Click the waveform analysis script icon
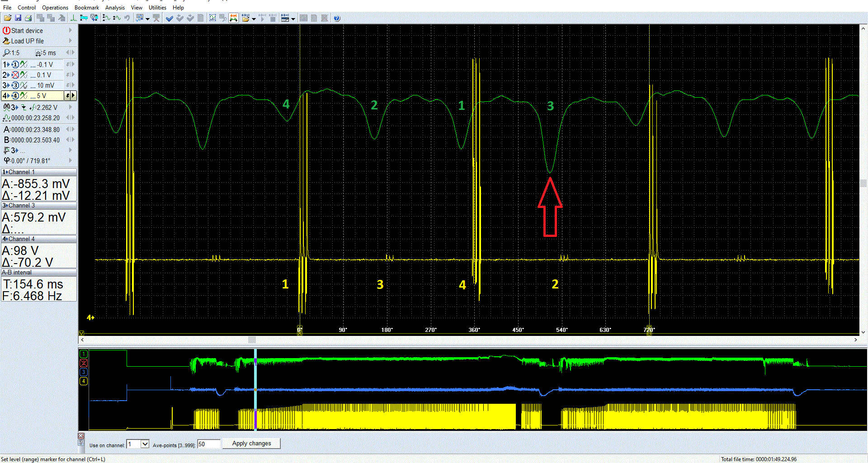The height and width of the screenshot is (463, 868). pyautogui.click(x=140, y=18)
